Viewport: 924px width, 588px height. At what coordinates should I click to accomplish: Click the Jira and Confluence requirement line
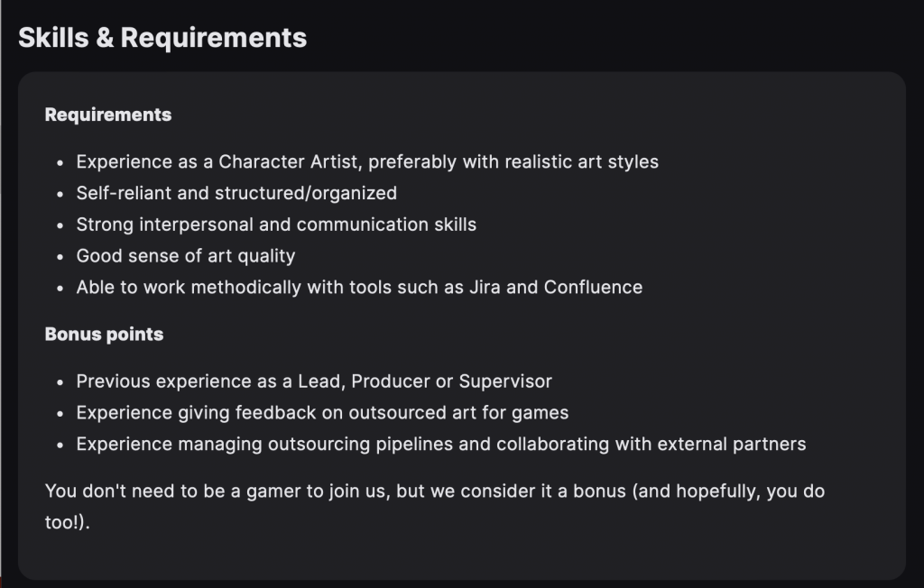pos(359,287)
